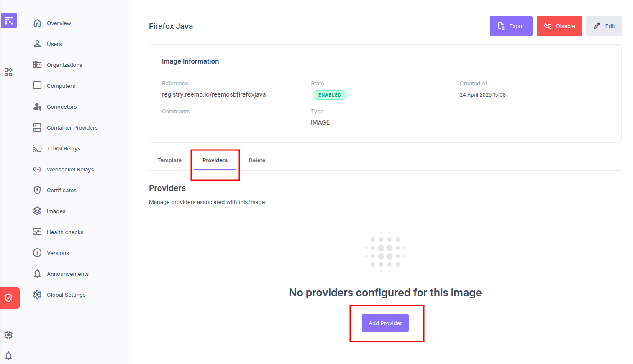Switch to the Delete tab
The width and height of the screenshot is (633, 364).
click(257, 160)
